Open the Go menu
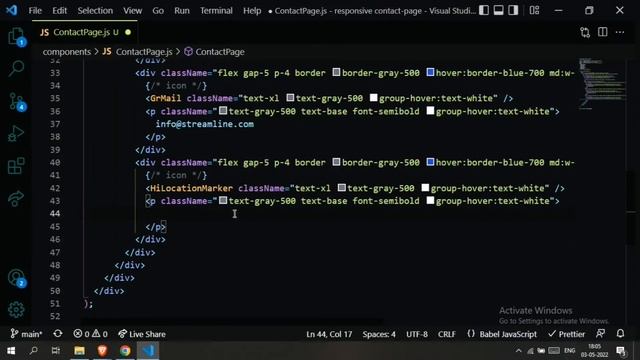Image resolution: width=640 pixels, height=360 pixels. pos(158,11)
